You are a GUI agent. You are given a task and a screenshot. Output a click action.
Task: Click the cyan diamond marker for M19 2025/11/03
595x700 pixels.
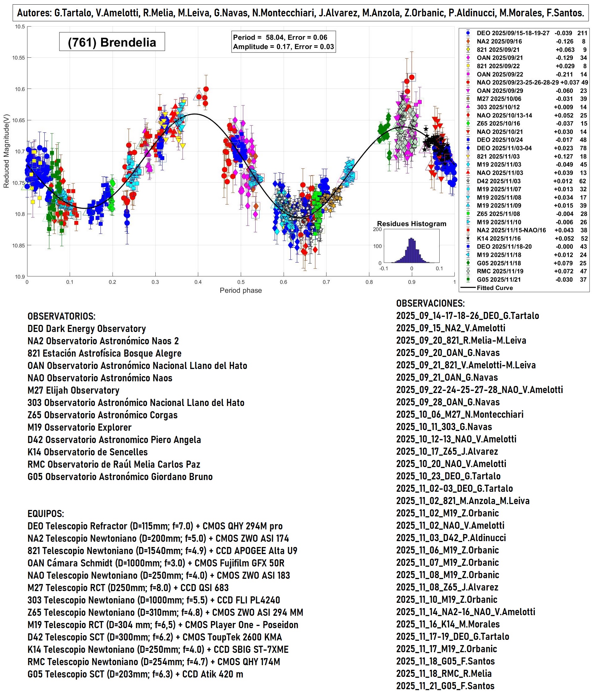pyautogui.click(x=468, y=164)
